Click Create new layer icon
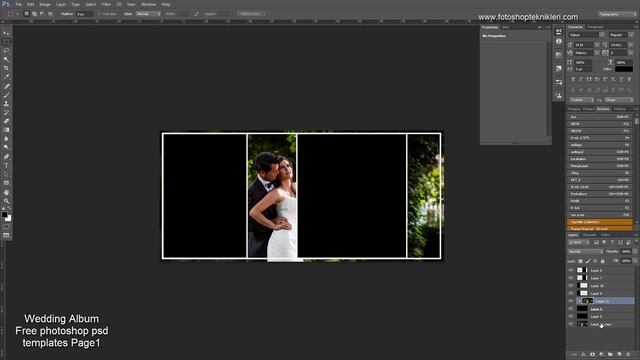Viewport: 640px width, 360px height. (x=619, y=354)
